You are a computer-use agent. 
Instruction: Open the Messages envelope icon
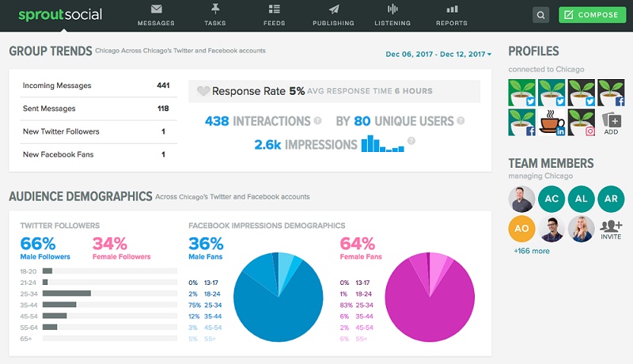point(156,9)
